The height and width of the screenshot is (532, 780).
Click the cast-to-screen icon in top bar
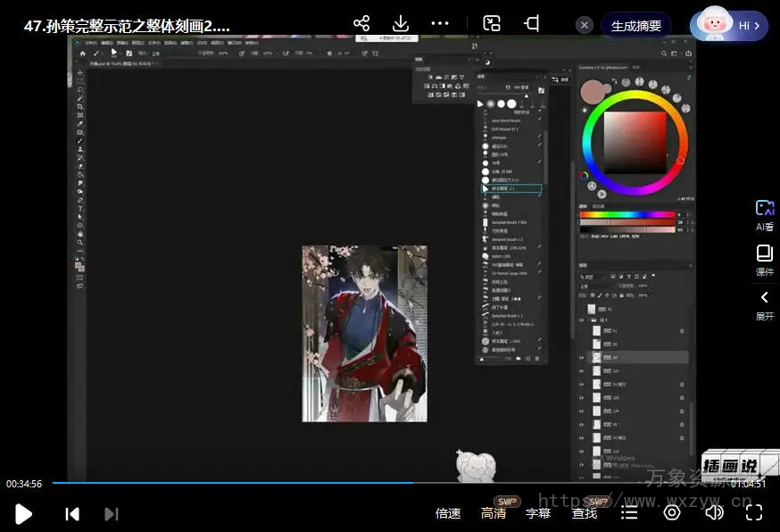pyautogui.click(x=532, y=24)
